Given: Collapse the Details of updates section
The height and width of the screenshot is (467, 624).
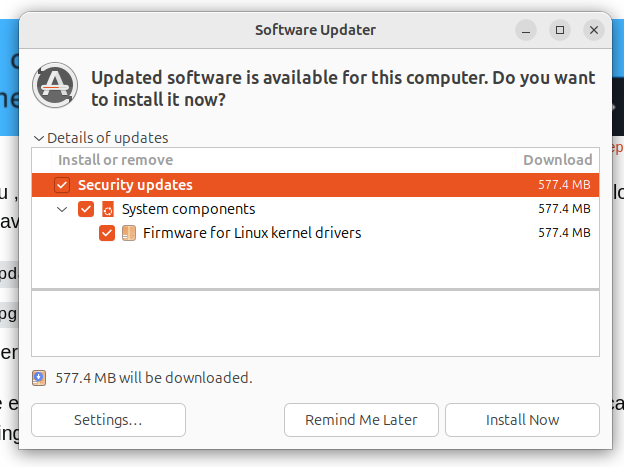Looking at the screenshot, I should click(39, 138).
